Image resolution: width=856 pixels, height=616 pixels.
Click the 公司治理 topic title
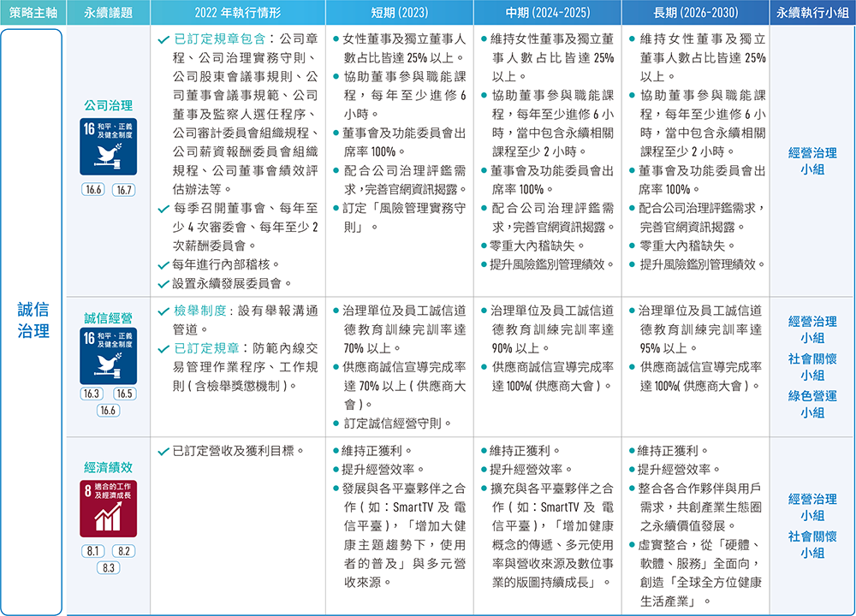click(108, 105)
